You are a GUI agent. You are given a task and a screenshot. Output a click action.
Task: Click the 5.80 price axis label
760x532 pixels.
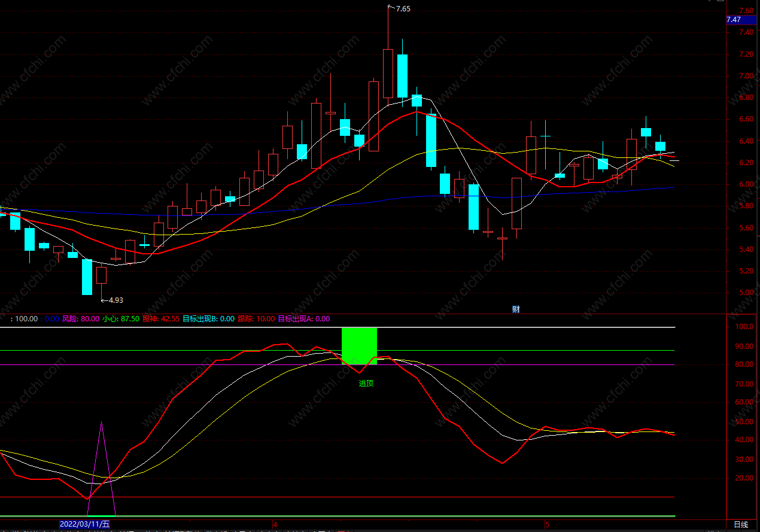[746, 206]
